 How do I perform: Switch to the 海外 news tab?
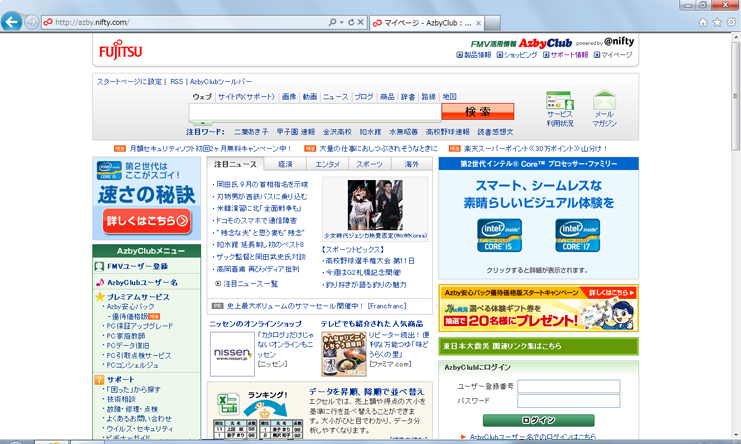click(411, 164)
